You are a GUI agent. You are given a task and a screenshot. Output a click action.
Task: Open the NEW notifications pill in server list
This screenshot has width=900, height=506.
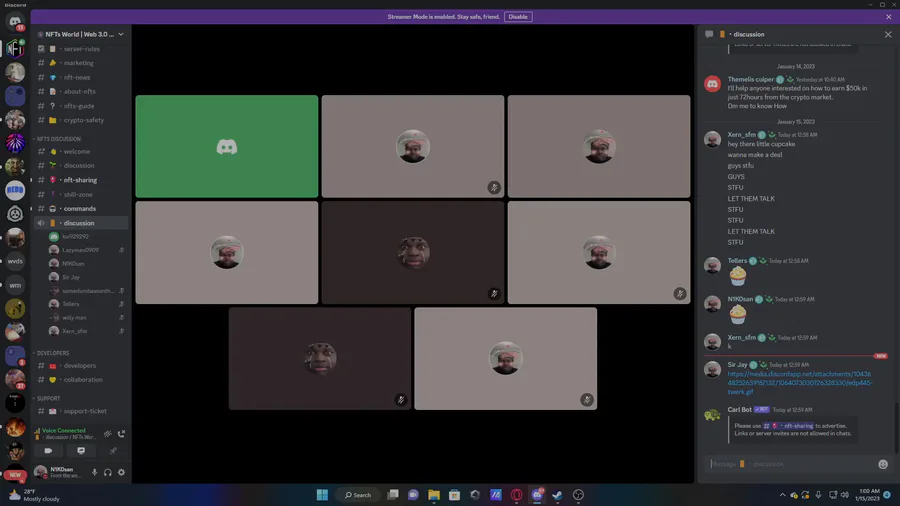coord(15,475)
